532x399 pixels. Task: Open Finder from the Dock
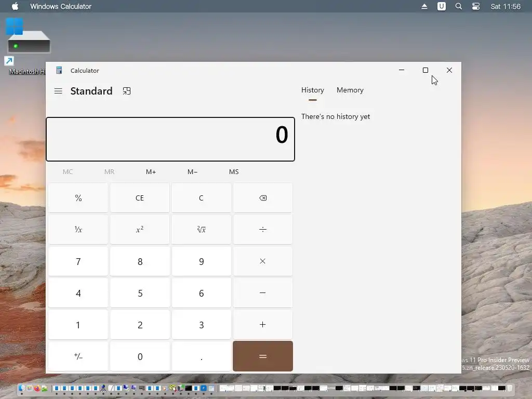pyautogui.click(x=22, y=388)
